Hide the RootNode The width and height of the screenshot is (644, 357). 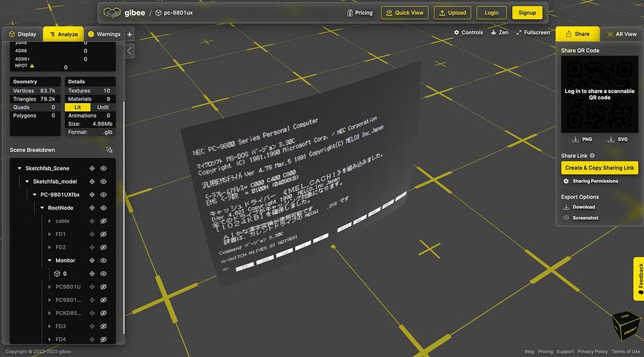pos(104,208)
